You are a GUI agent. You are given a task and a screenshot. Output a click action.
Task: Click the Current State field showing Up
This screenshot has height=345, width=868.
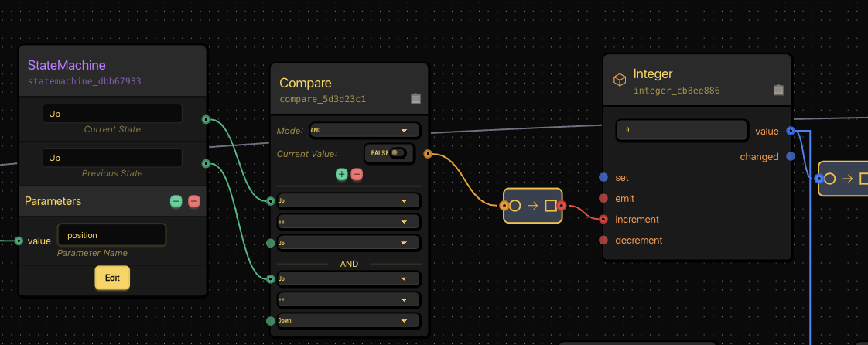112,114
